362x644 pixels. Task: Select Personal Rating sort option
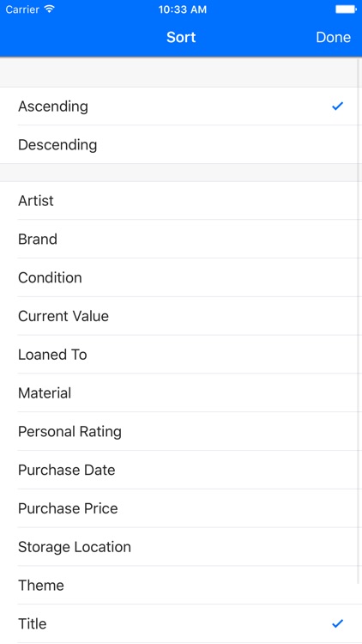pos(181,432)
